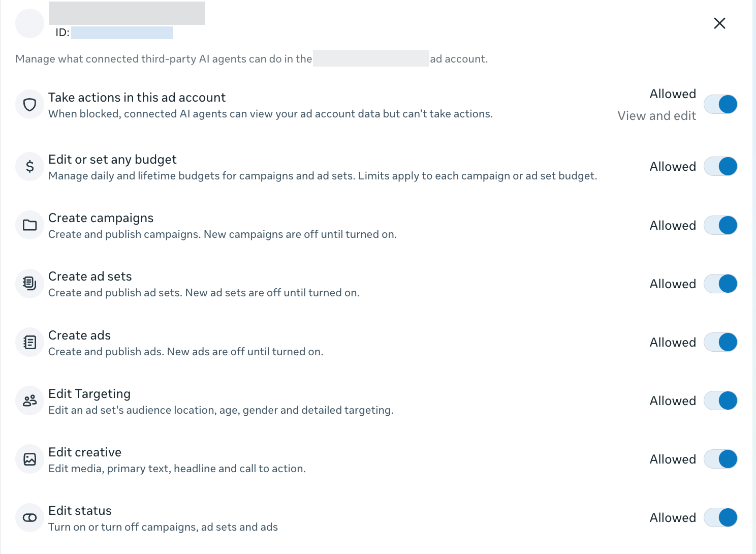Select the Edit Targeting title text

click(x=89, y=394)
